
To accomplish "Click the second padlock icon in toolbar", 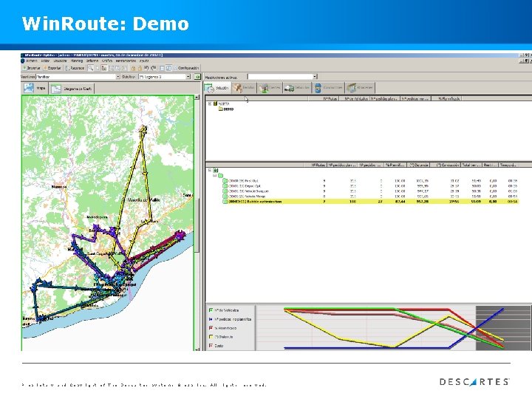I will pyautogui.click(x=140, y=68).
